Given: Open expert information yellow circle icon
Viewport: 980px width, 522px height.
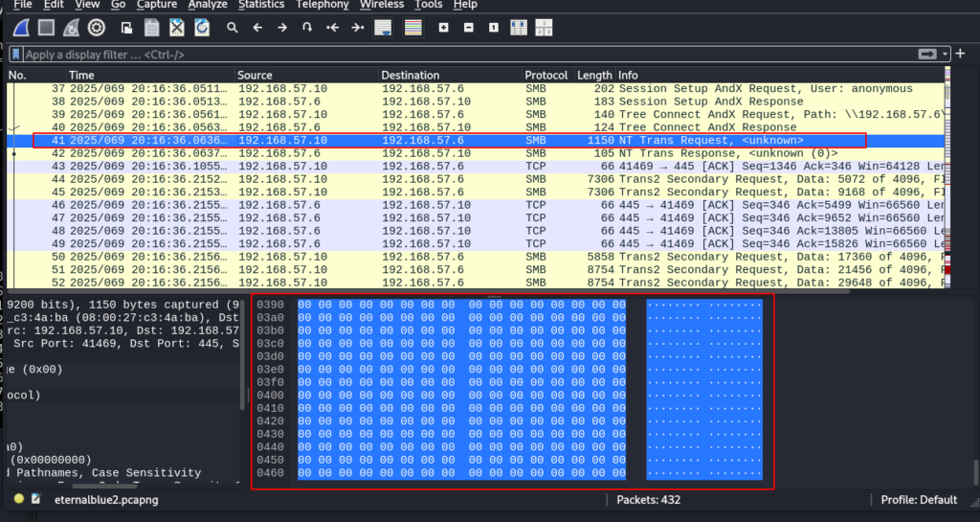Looking at the screenshot, I should pos(19,499).
